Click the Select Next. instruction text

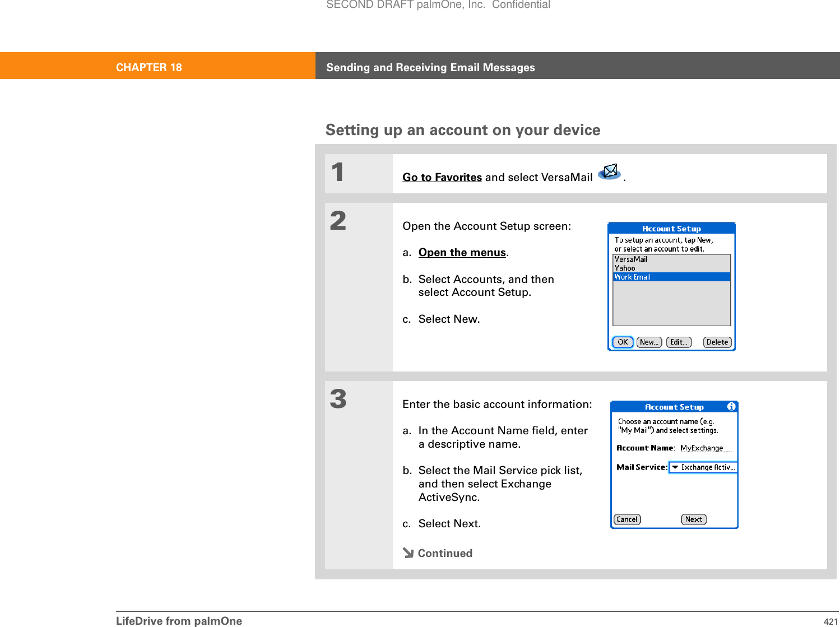(449, 523)
